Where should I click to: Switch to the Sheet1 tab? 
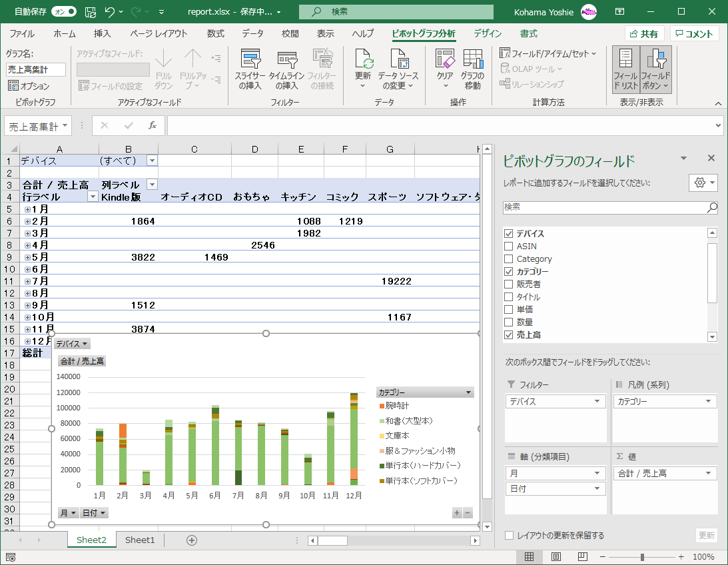click(x=140, y=540)
